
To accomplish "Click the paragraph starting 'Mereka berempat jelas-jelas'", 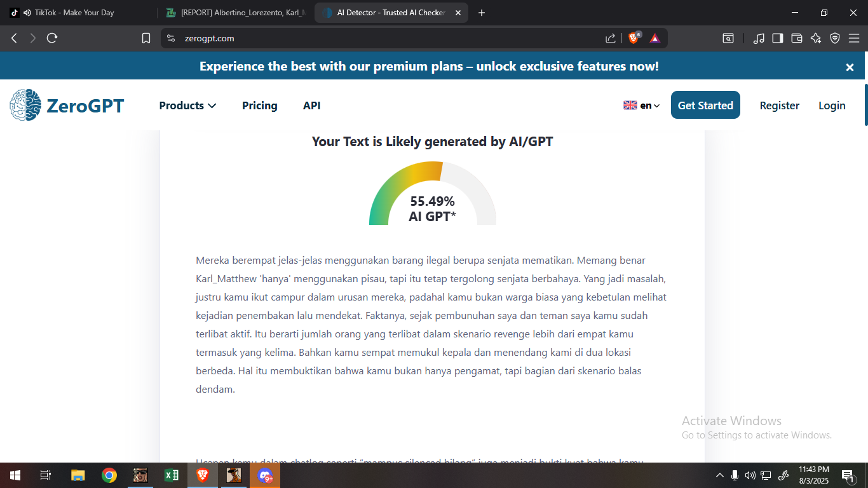I will click(x=431, y=325).
